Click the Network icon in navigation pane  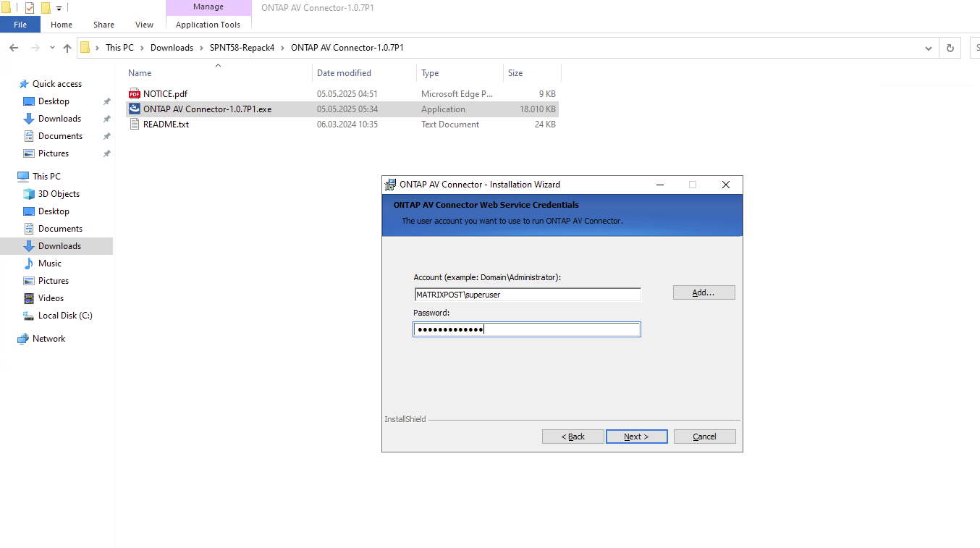coord(23,339)
